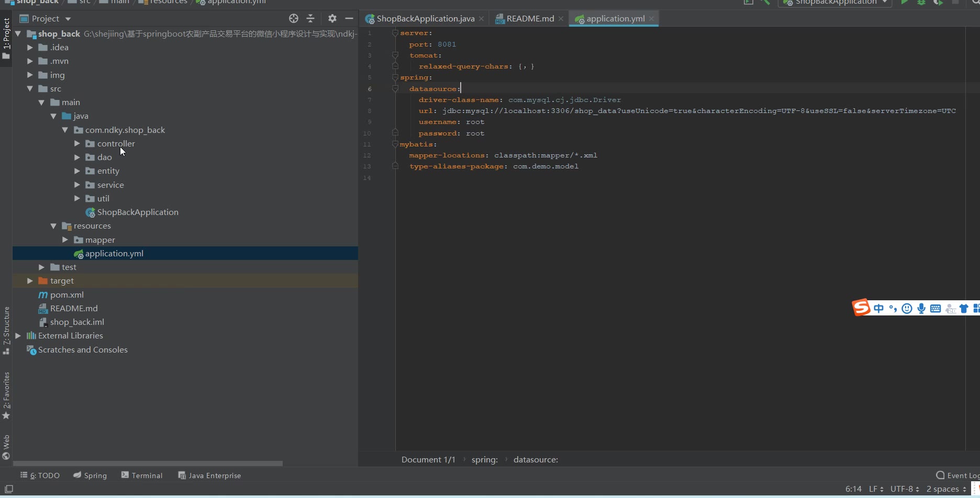
Task: Hide the Project panel with minus icon
Action: [x=349, y=19]
